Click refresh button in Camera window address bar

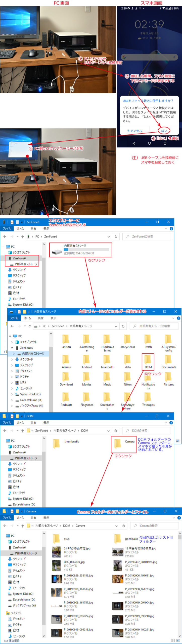tap(123, 526)
